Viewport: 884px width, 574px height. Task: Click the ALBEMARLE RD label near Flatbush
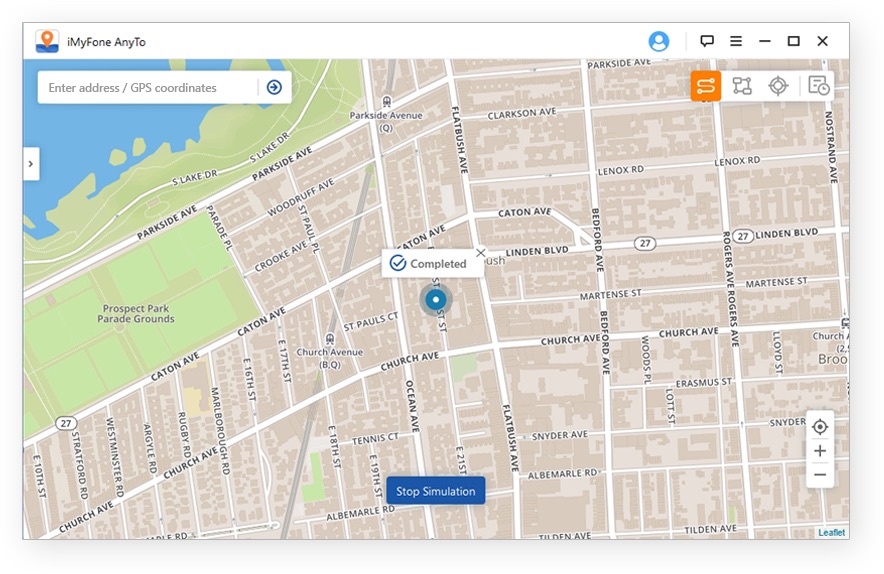click(x=562, y=474)
